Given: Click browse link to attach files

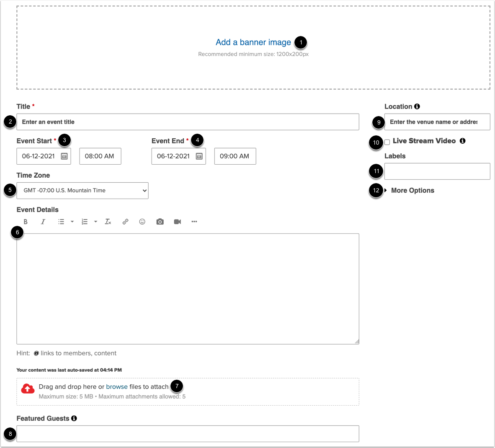Looking at the screenshot, I should 117,387.
